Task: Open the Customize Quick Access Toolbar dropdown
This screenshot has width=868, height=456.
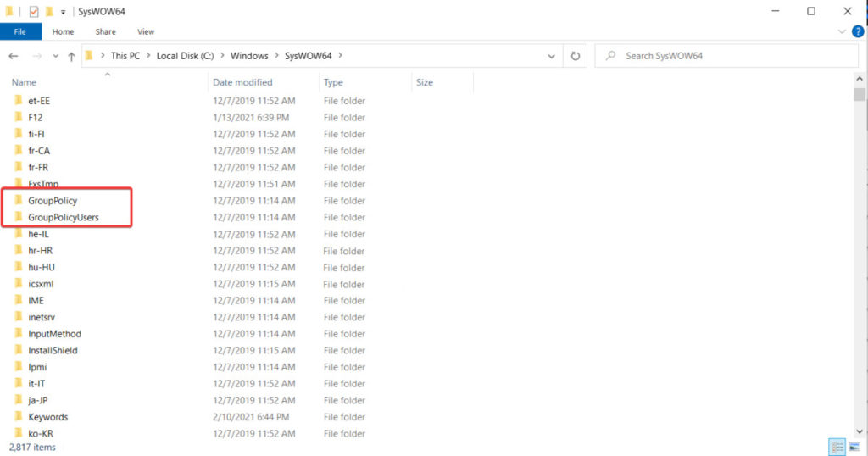Action: point(64,11)
